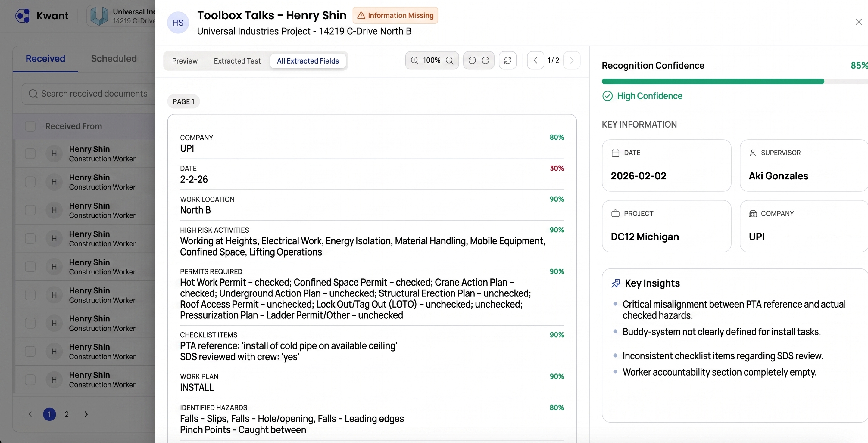Check the seventh Henry Shin row's checkbox

30,323
